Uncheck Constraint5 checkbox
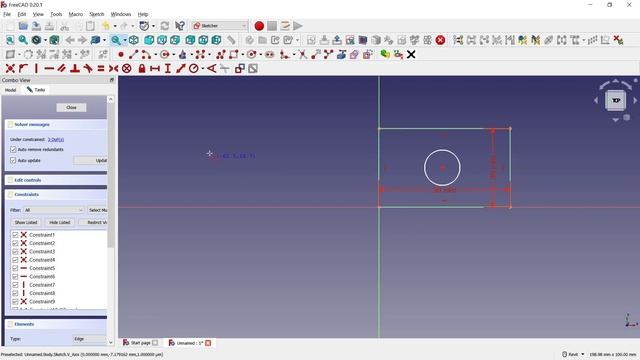 click(15, 268)
